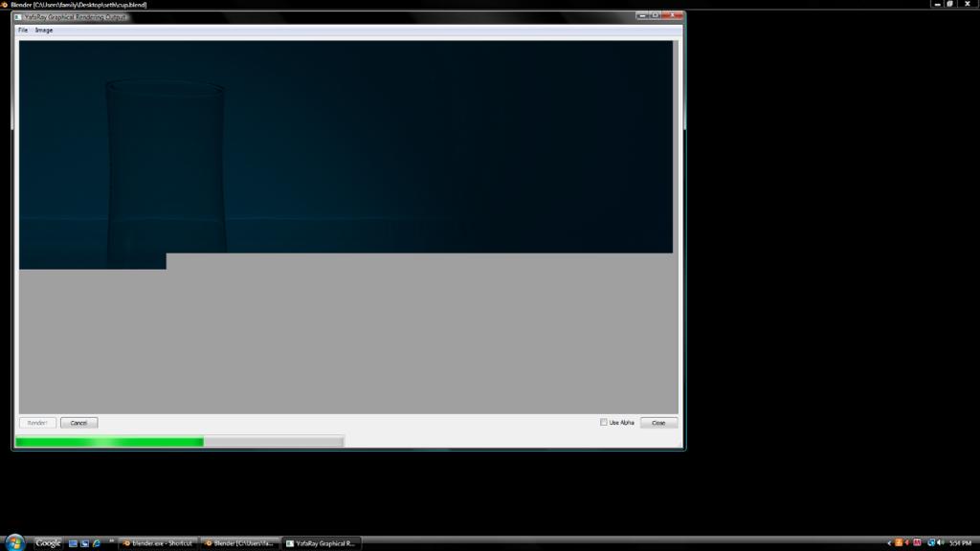
Task: Click the YafaRay window title bar icon
Action: [x=18, y=17]
